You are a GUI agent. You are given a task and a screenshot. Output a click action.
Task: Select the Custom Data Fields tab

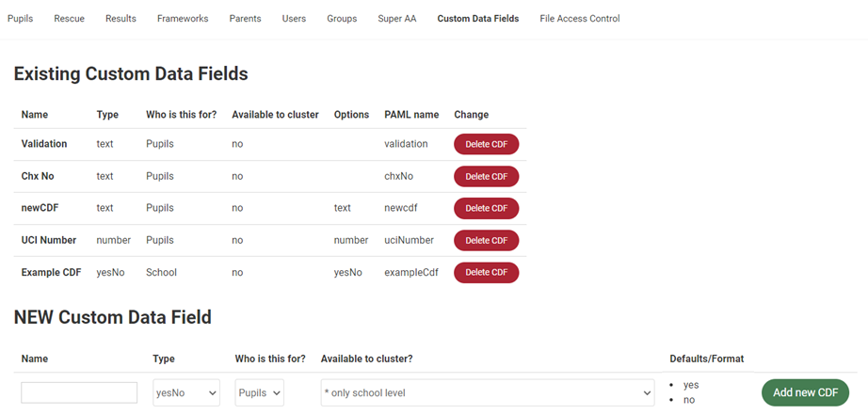coord(478,19)
